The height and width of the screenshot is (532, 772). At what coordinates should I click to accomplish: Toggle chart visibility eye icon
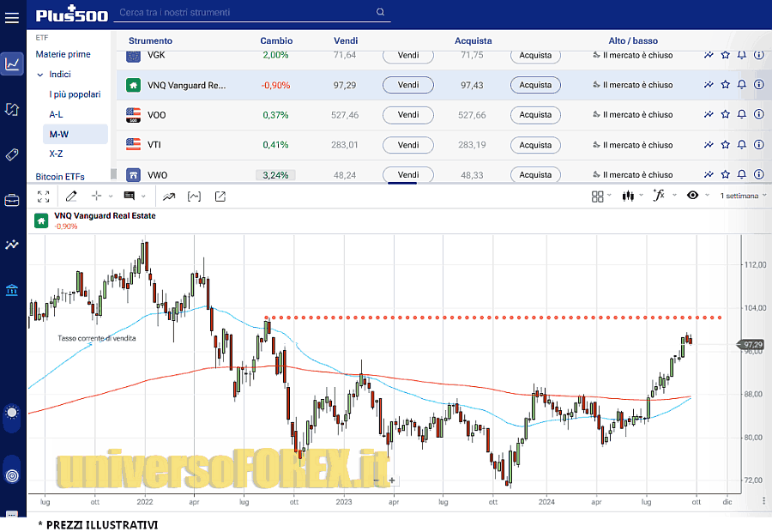tap(692, 196)
